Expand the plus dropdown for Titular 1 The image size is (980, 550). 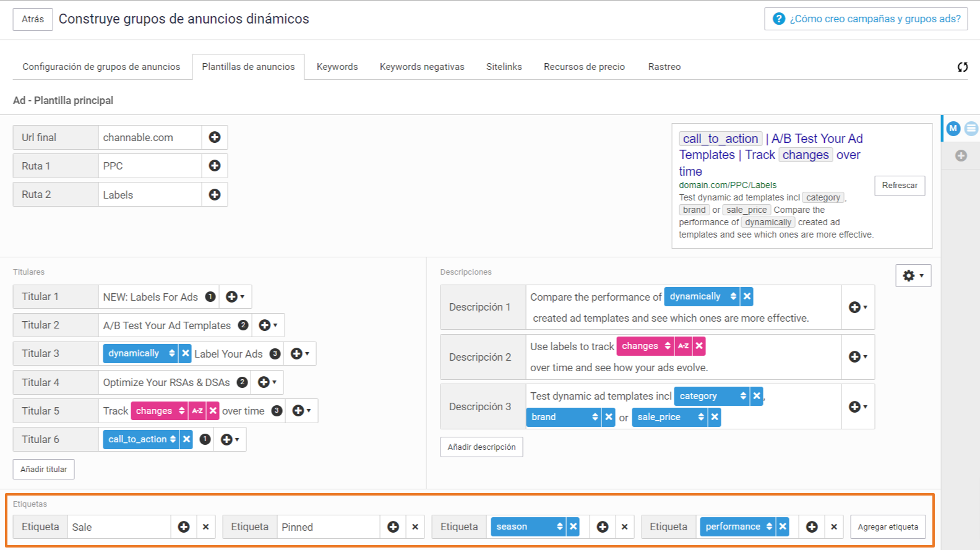[235, 297]
